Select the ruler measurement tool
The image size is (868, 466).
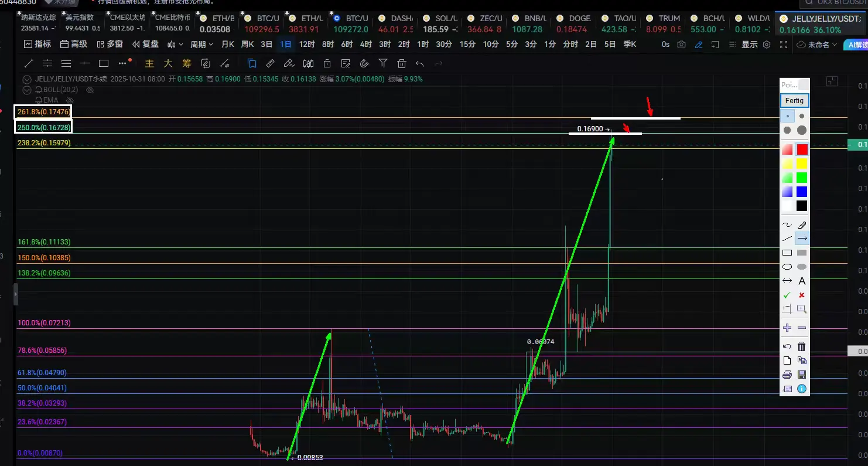tap(270, 63)
